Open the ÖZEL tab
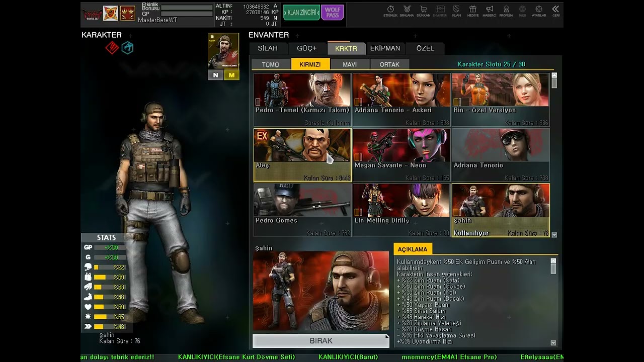The image size is (644, 362). [x=425, y=48]
